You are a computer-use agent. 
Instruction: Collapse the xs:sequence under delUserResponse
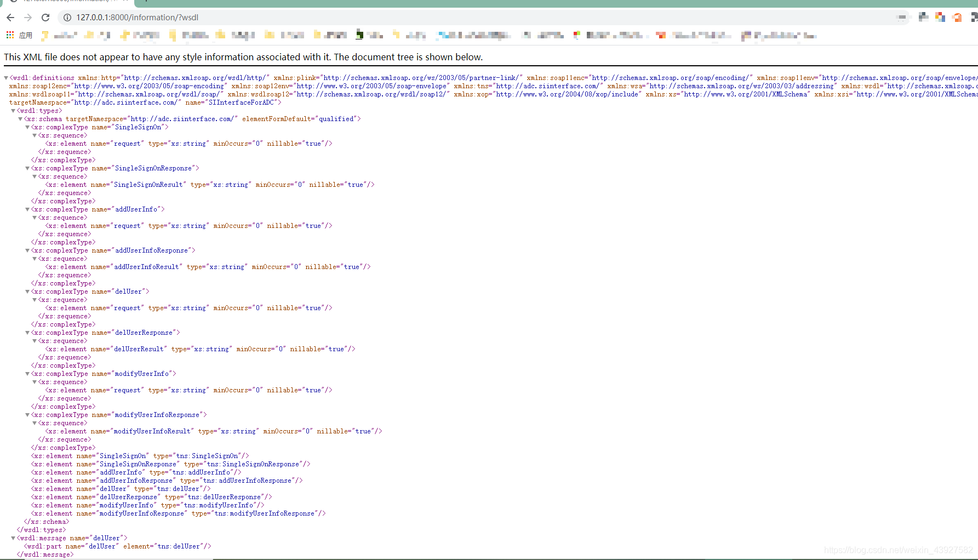pos(35,341)
